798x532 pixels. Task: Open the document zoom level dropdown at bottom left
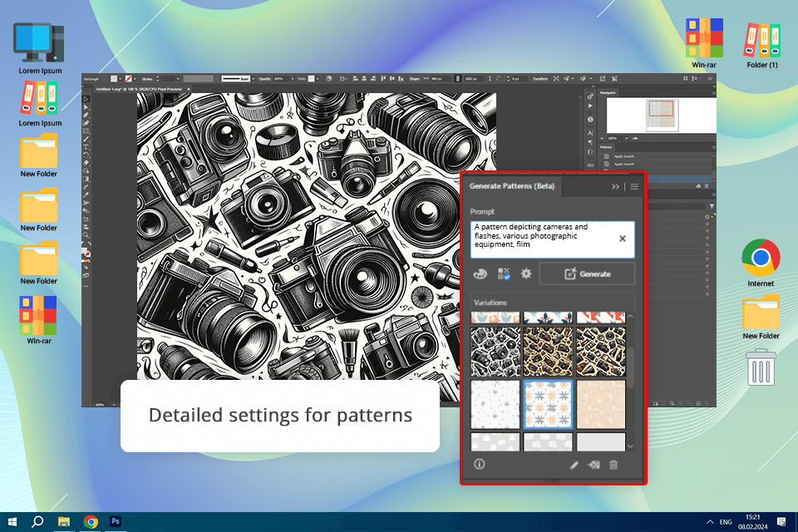[x=114, y=404]
